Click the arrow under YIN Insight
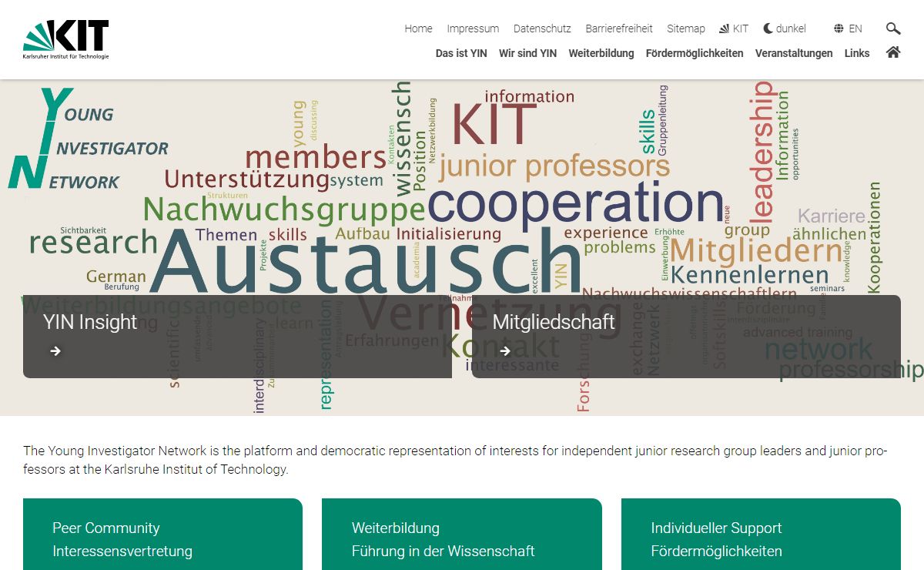 coord(55,351)
